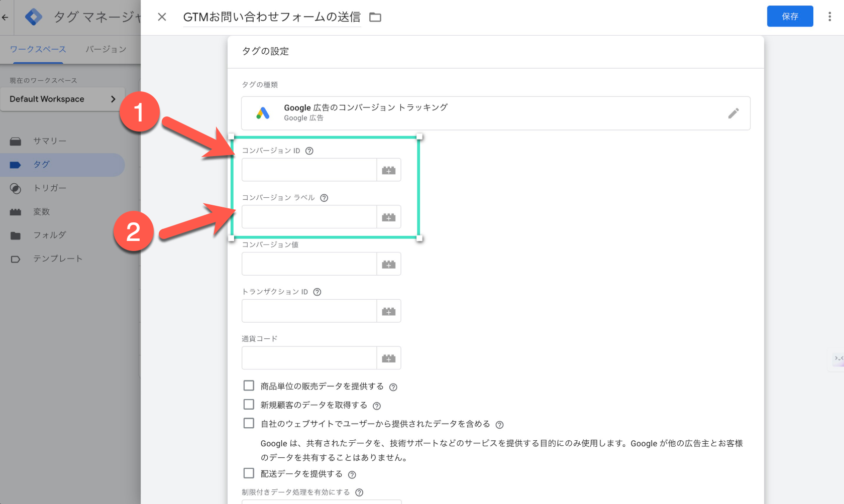Check 新規顧客のデータを取得する option

tap(249, 405)
